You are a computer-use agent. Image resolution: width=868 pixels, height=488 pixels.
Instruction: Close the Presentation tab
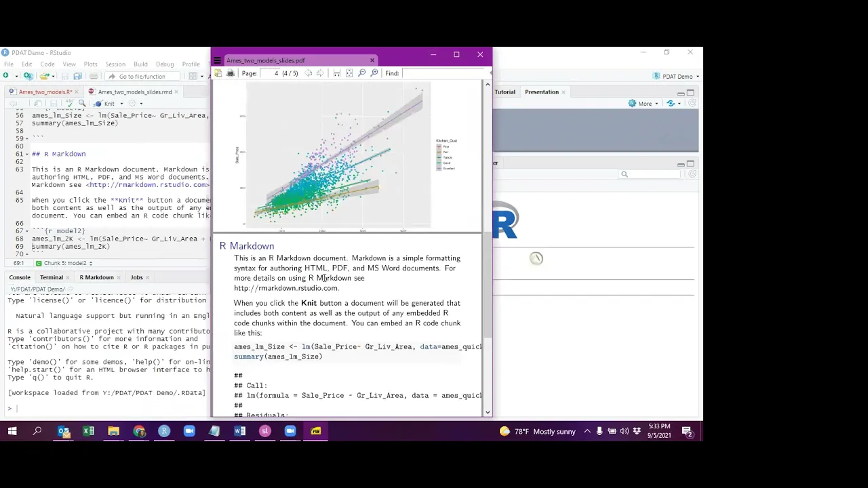click(x=564, y=92)
